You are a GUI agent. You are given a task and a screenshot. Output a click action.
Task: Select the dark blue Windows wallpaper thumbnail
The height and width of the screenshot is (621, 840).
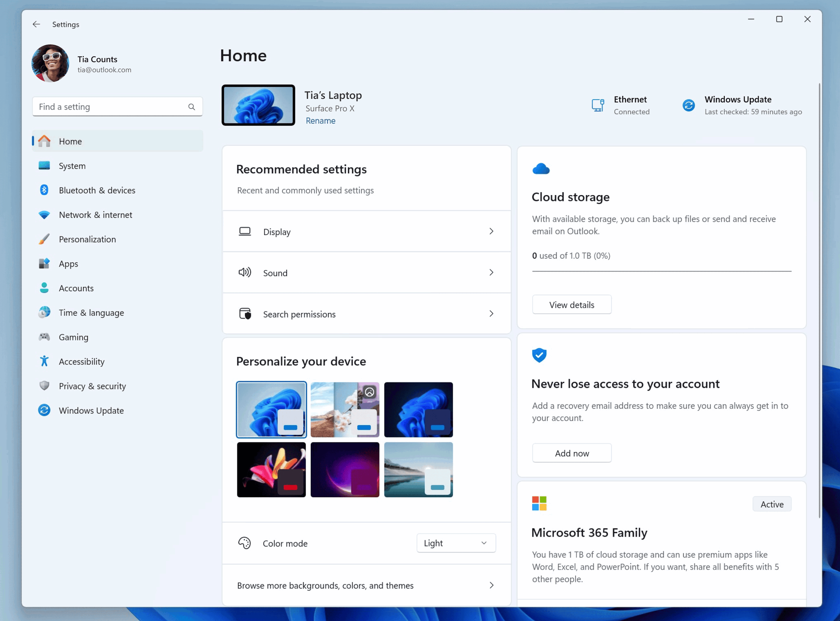pos(418,409)
